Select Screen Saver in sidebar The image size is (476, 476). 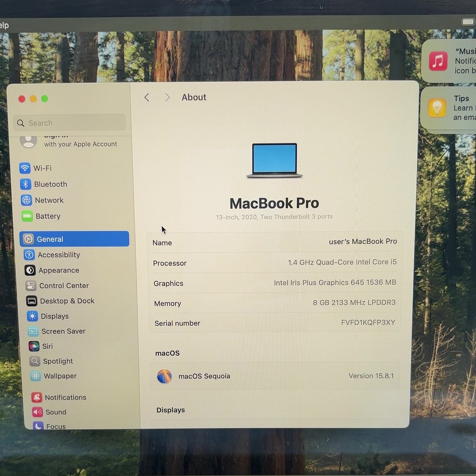coord(57,331)
